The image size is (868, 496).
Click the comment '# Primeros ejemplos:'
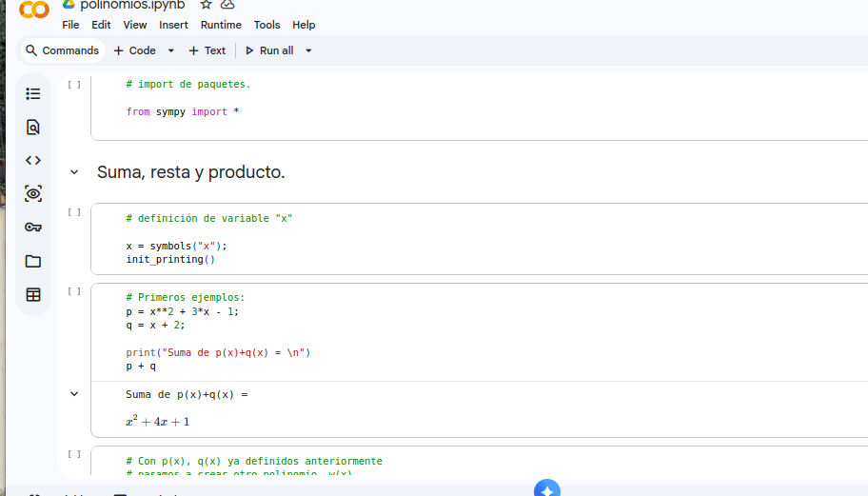[186, 297]
